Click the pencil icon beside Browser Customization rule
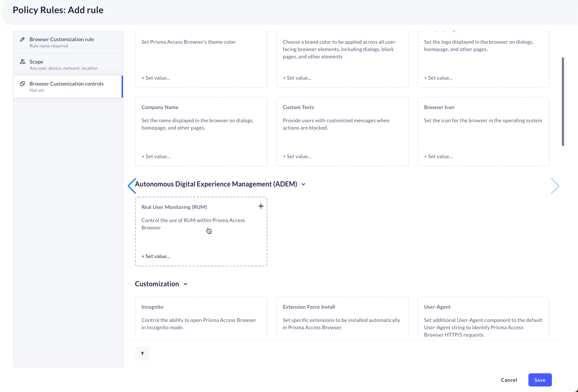The width and height of the screenshot is (578, 392). point(22,39)
